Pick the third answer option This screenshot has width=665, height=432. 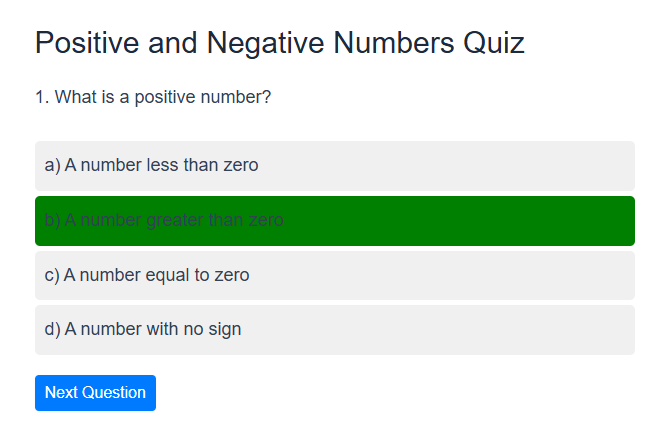click(334, 275)
